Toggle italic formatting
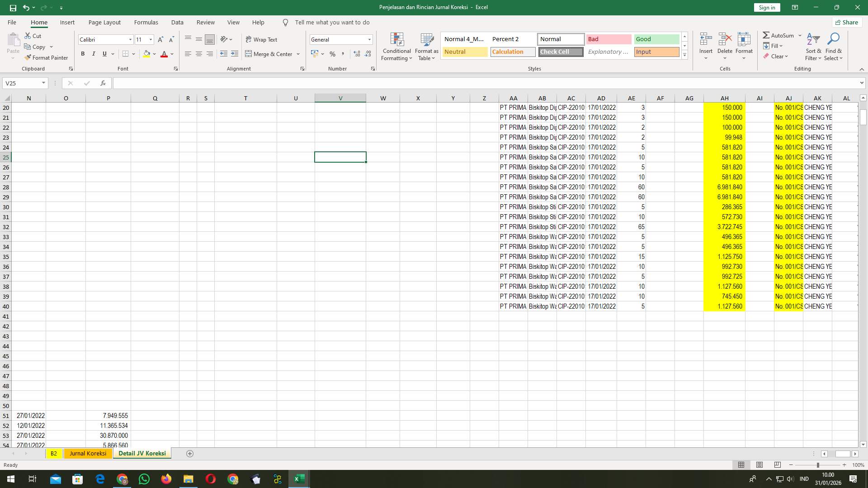Screen dimensions: 868x488 point(94,54)
